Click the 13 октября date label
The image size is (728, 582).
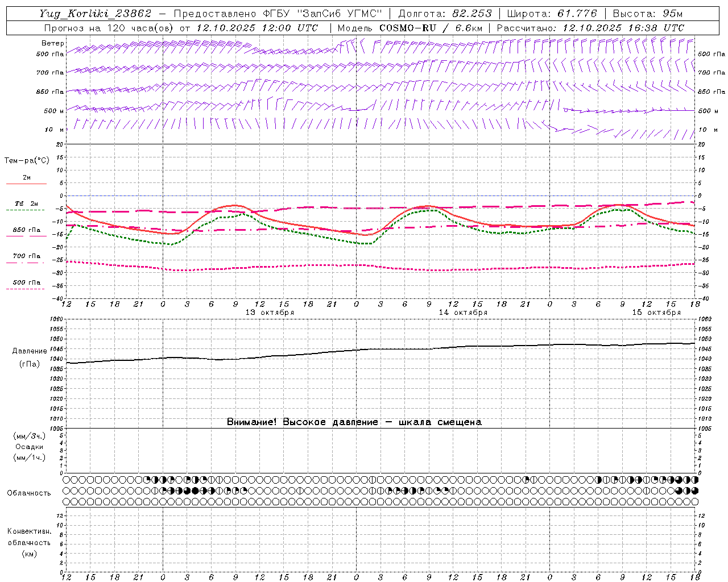(270, 313)
